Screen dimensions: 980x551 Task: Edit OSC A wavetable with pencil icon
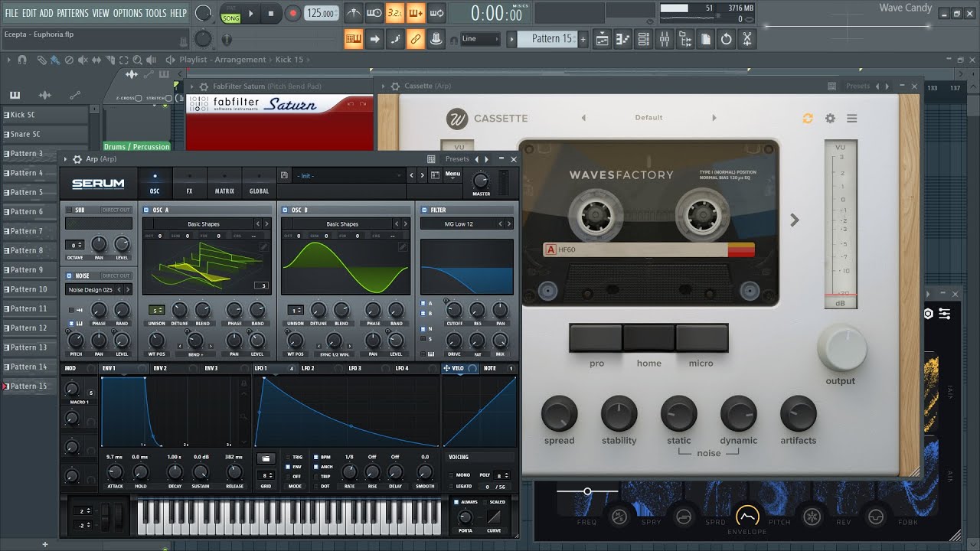tap(263, 246)
